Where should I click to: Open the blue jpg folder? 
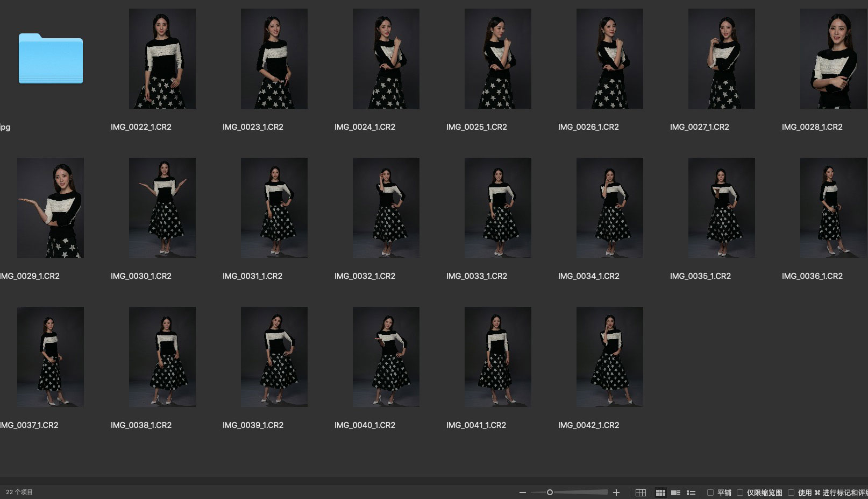(51, 59)
